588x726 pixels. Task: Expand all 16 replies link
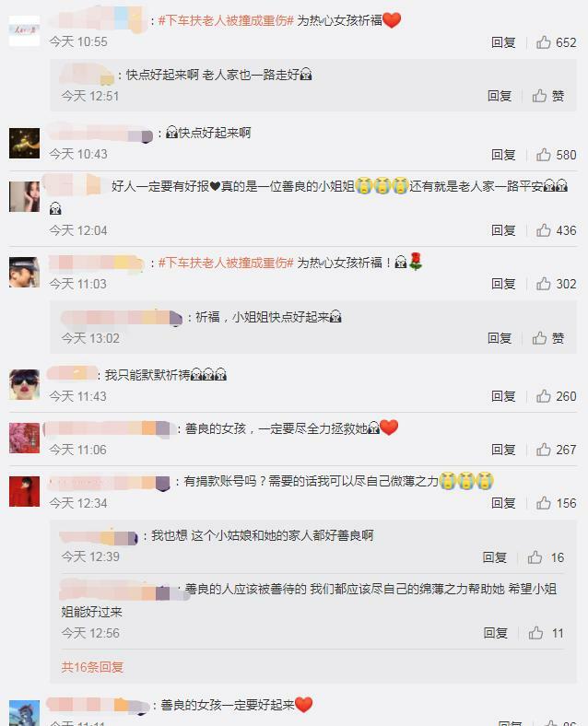point(92,667)
